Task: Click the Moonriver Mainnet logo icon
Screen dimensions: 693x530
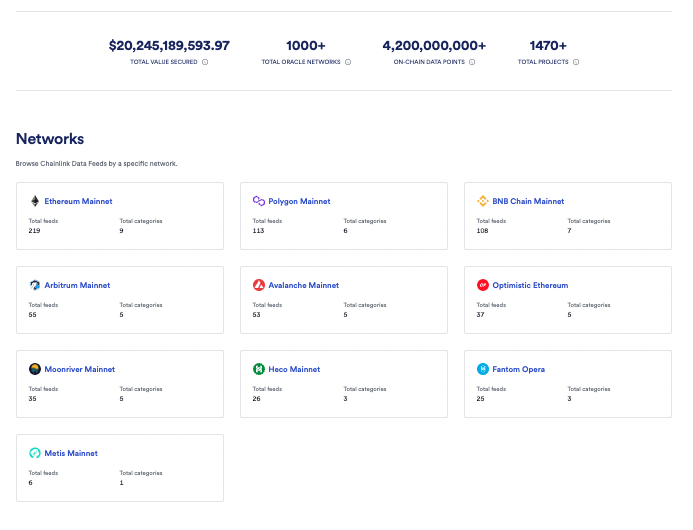Action: 35,369
